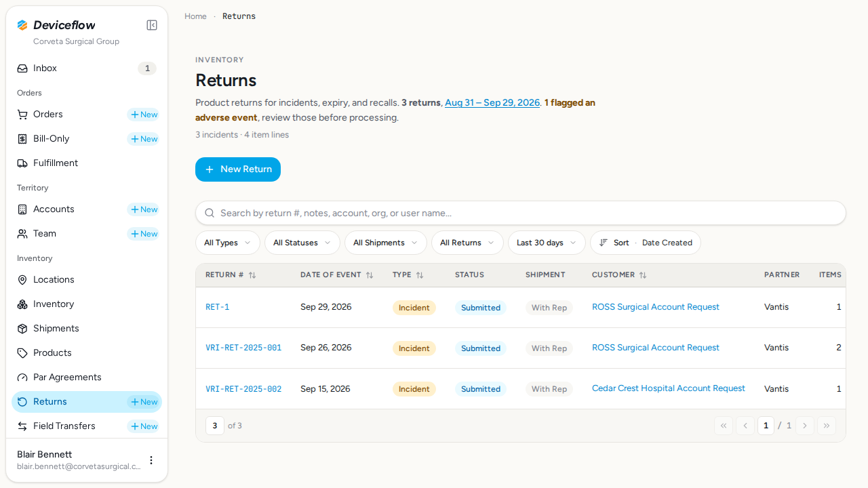The image size is (868, 488).
Task: Click the Field Transfers arrows icon
Action: [x=22, y=426]
